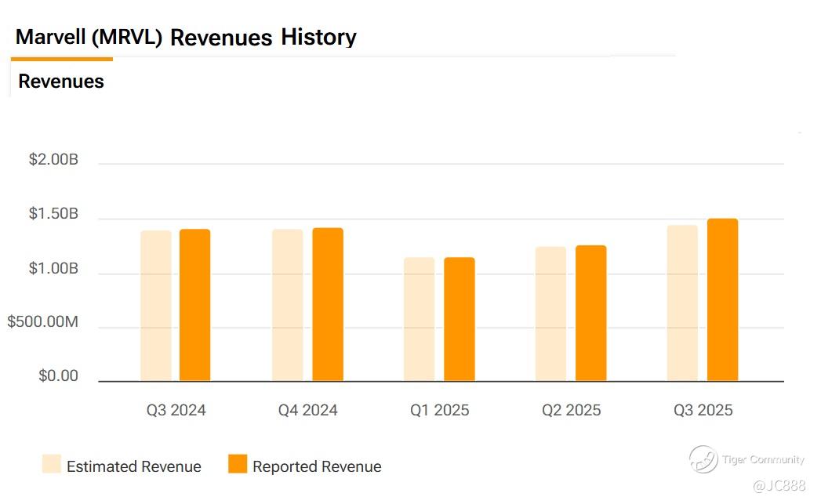
Task: Click the Q1 2025 estimated revenue bar
Action: click(x=419, y=319)
